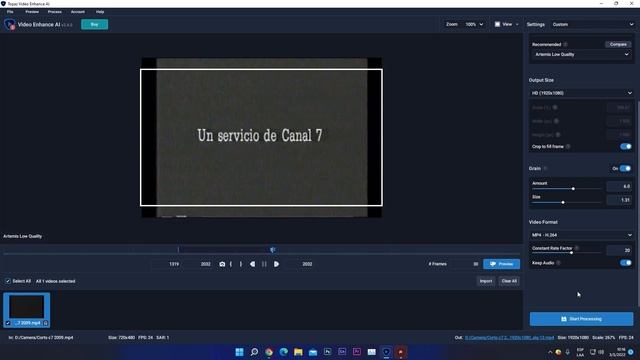Open the File menu
640x360 pixels.
click(x=10, y=12)
